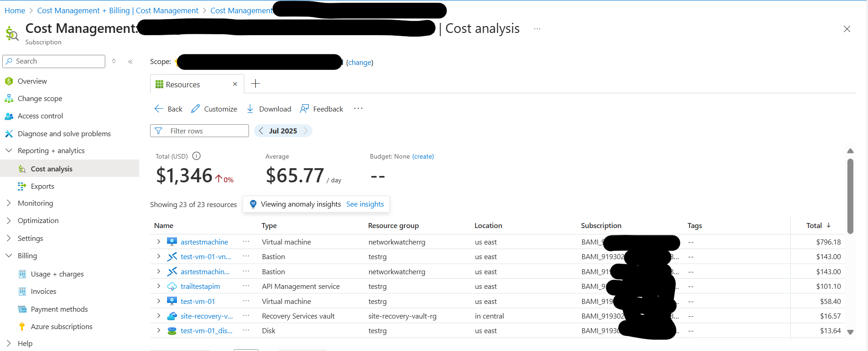Click See insights link
Image resolution: width=868 pixels, height=351 pixels.
pos(365,204)
